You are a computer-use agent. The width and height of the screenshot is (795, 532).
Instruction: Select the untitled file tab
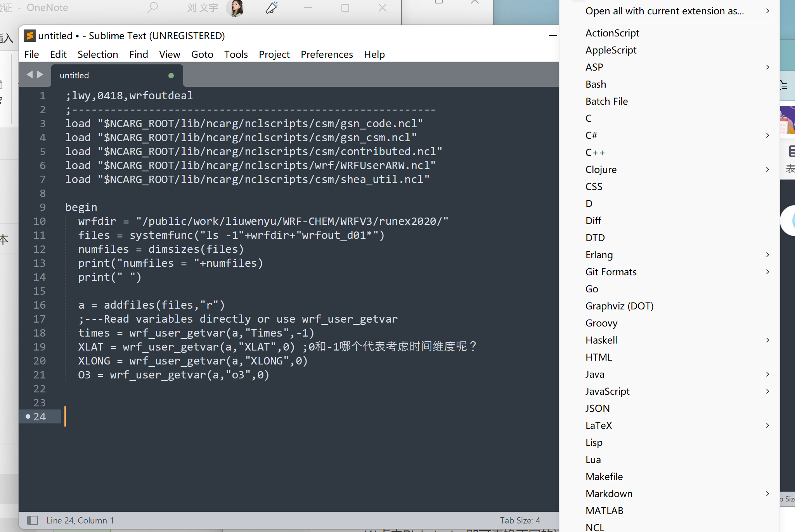pos(74,75)
